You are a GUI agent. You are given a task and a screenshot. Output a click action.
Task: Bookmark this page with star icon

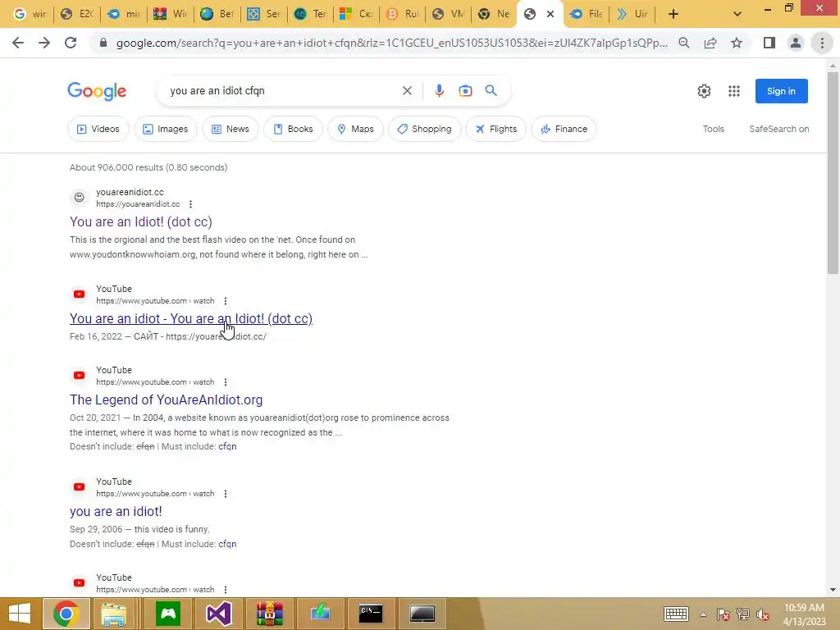tap(737, 43)
